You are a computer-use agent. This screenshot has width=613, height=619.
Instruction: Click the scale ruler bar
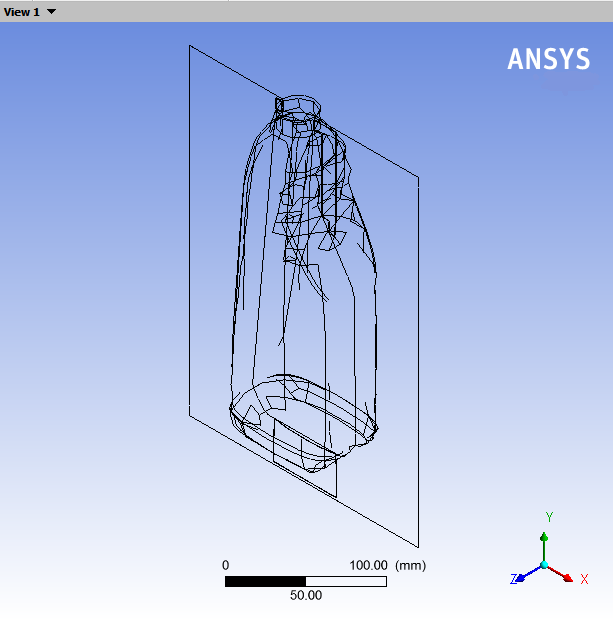click(x=306, y=581)
